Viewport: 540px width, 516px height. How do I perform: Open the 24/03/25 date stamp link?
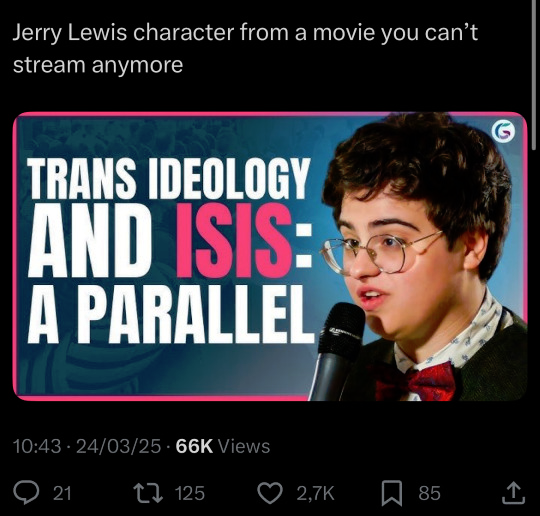tap(118, 446)
